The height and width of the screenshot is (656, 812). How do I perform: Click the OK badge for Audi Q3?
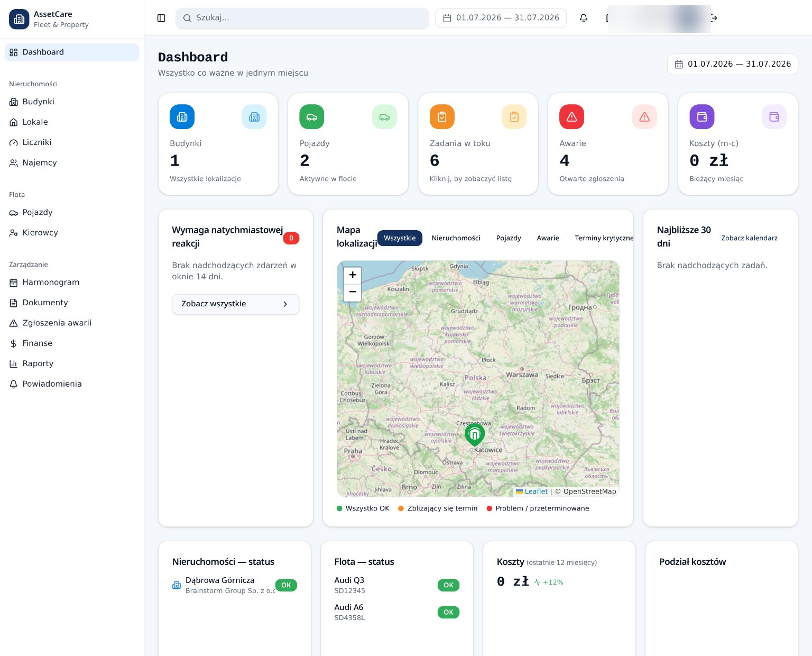tap(449, 585)
